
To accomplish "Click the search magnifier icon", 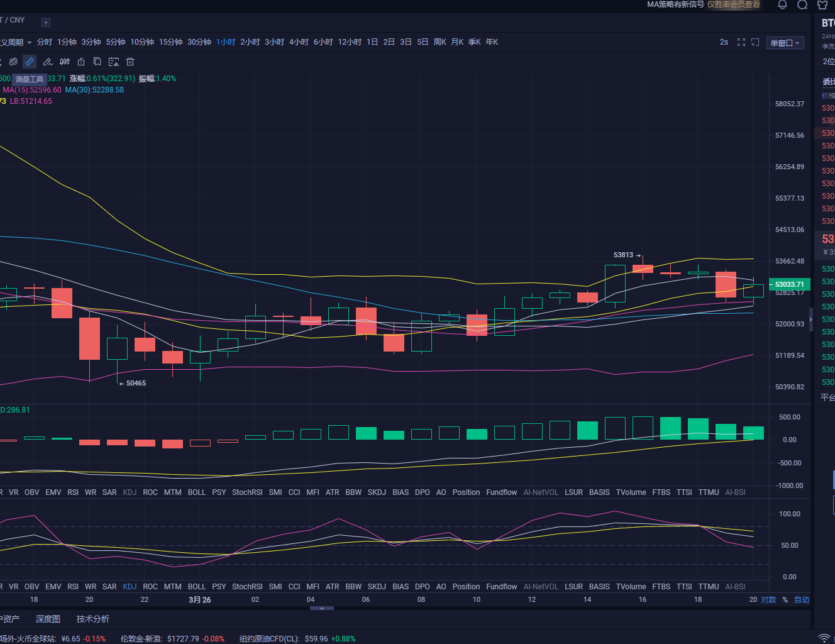I will pos(802,5).
